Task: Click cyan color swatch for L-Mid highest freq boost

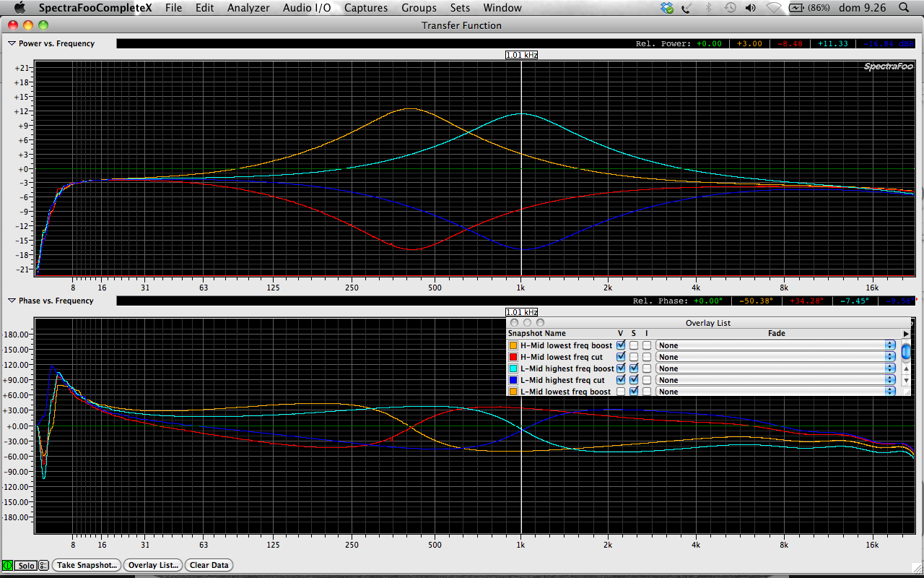Action: 513,368
